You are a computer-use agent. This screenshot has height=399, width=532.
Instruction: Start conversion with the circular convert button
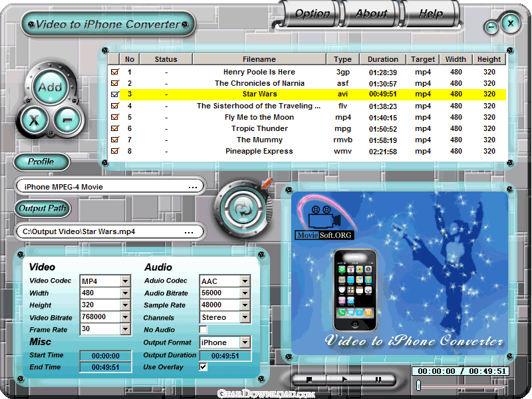coord(243,209)
